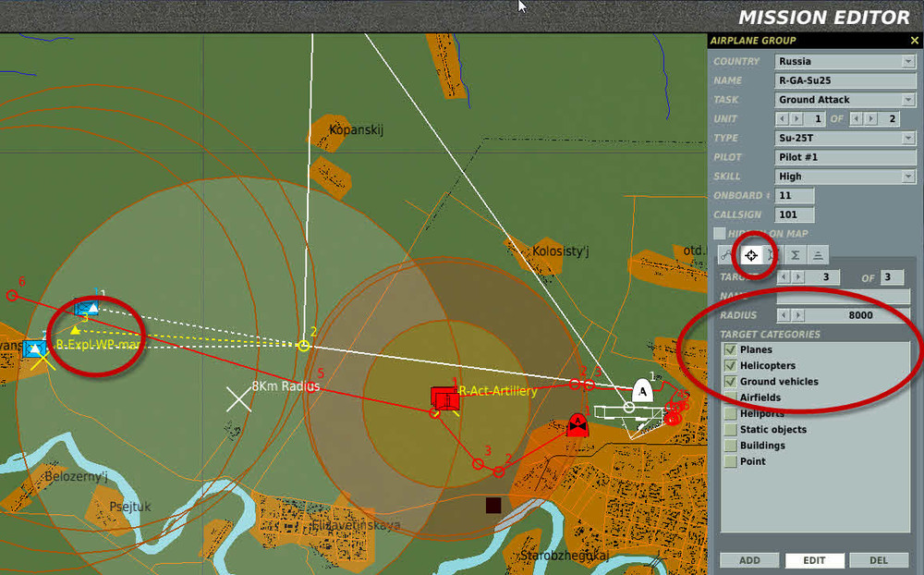Image resolution: width=924 pixels, height=575 pixels.
Task: Decrease unit count Of left arrow
Action: pos(857,118)
